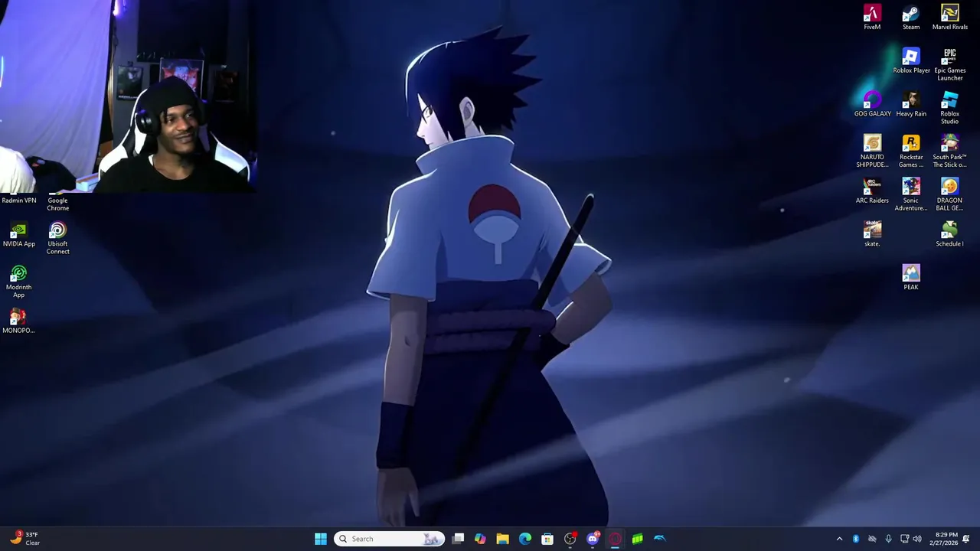Launch the NARUTO SHIPPUDEN game shortcut
This screenshot has height=551, width=980.
click(x=872, y=152)
